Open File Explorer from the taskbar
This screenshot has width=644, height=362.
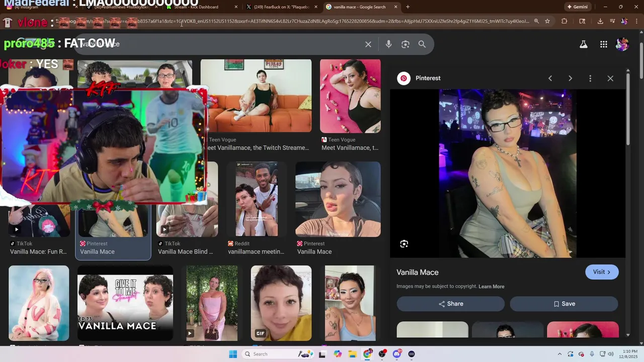point(352,354)
